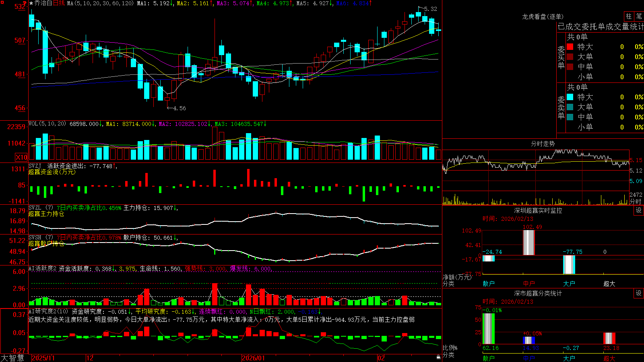Click the 4.56 low price marker
Image resolution: width=644 pixels, height=362 pixels.
[x=180, y=108]
